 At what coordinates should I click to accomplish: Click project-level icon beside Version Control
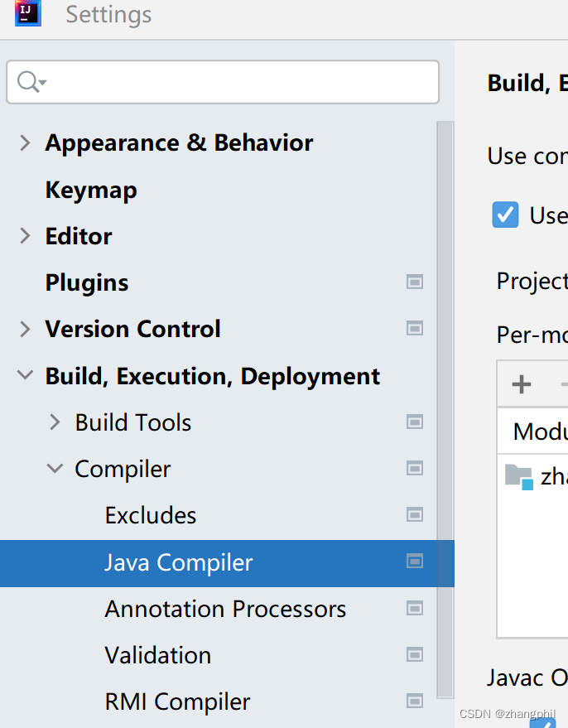pyautogui.click(x=414, y=328)
